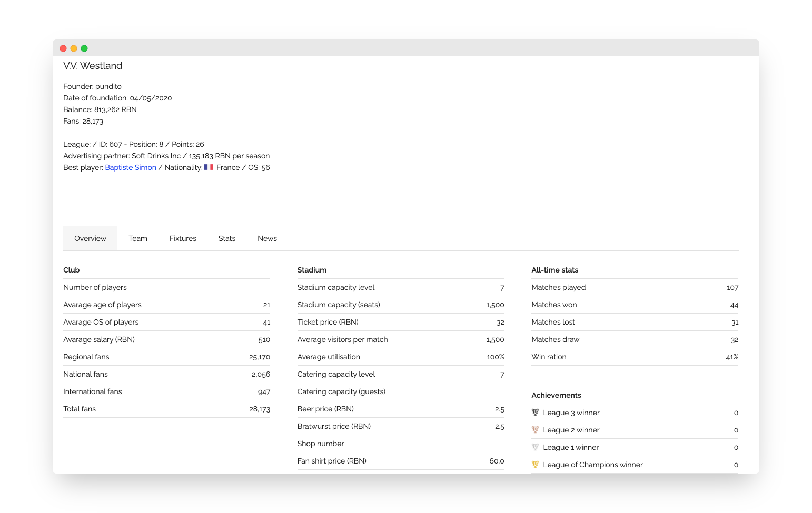This screenshot has width=812, height=513.
Task: Select the Stats tab
Action: point(227,238)
